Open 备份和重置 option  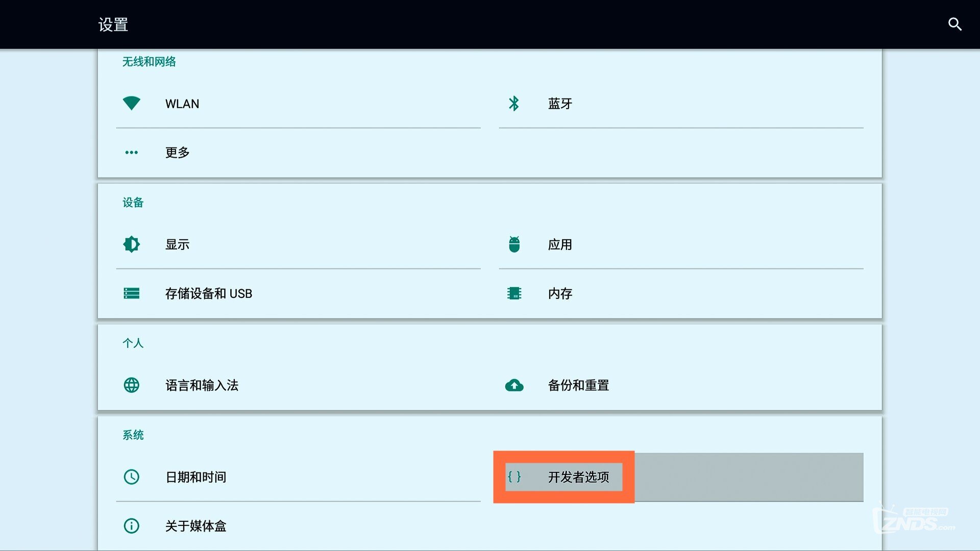578,385
